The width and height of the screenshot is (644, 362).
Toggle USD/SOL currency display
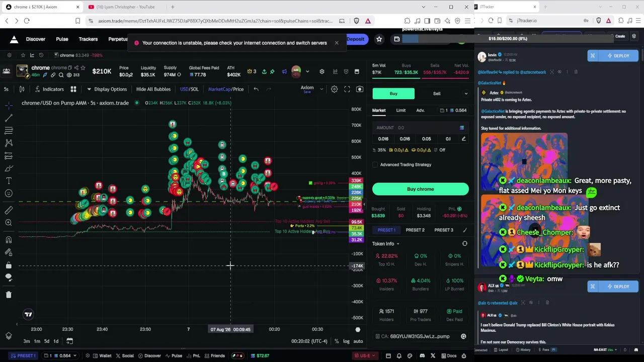tap(190, 89)
